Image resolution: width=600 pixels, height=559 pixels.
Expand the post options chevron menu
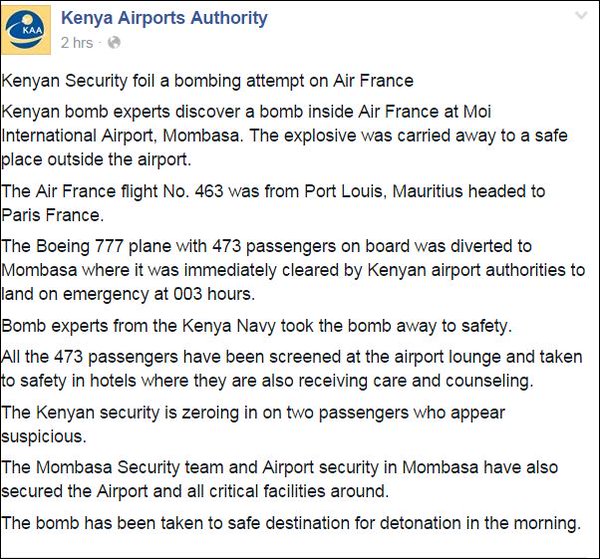[580, 18]
